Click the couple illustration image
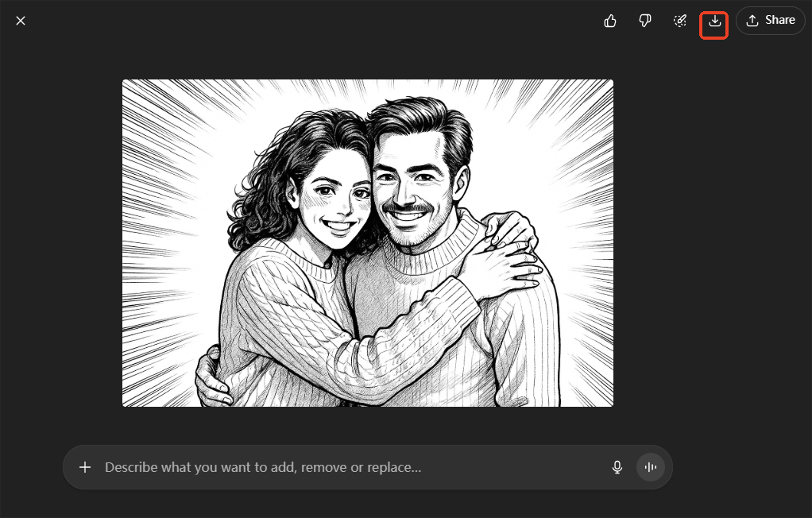The height and width of the screenshot is (518, 812). [367, 242]
